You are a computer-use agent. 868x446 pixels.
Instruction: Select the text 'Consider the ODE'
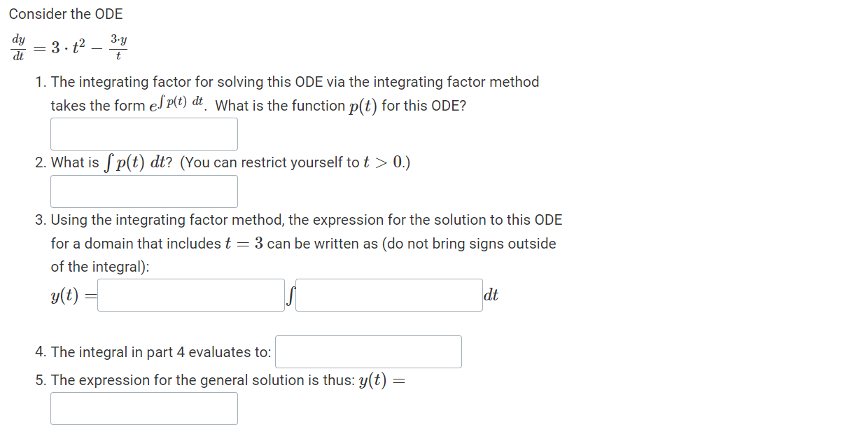pos(66,13)
